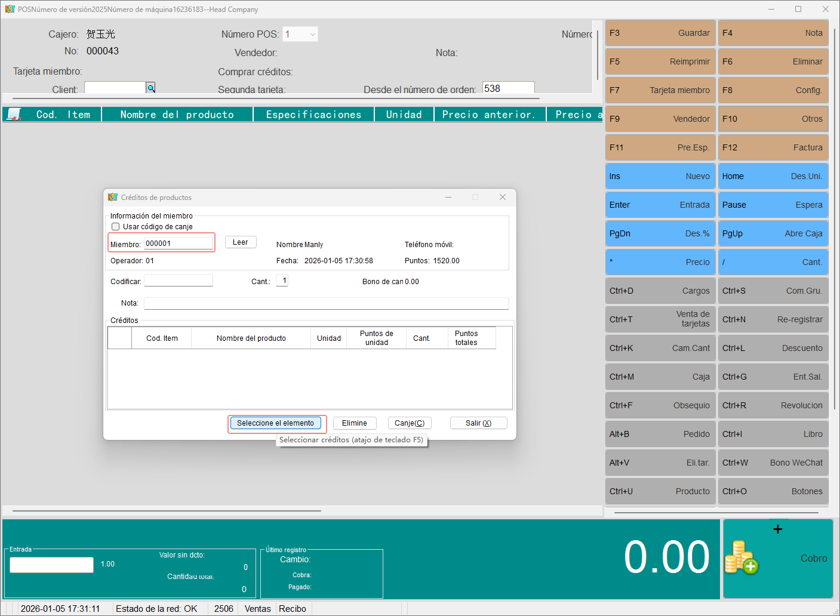Close the Créditos de productos dialog
The image size is (840, 616).
502,198
